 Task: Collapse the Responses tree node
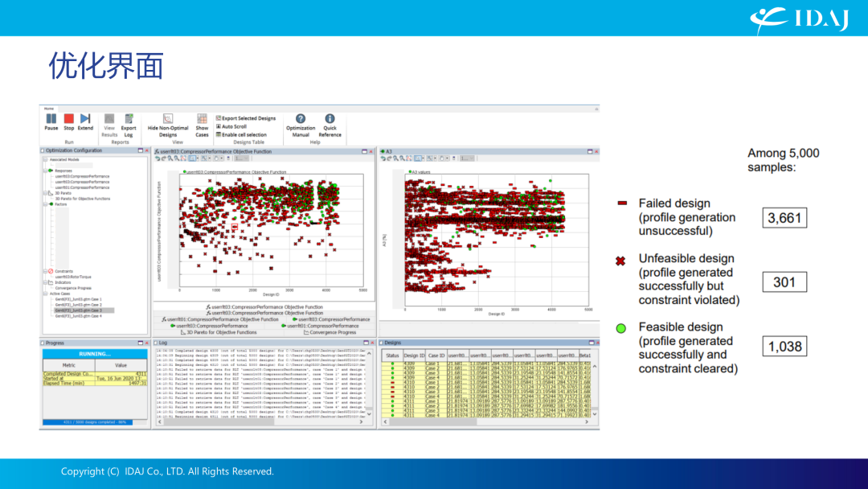coord(45,171)
